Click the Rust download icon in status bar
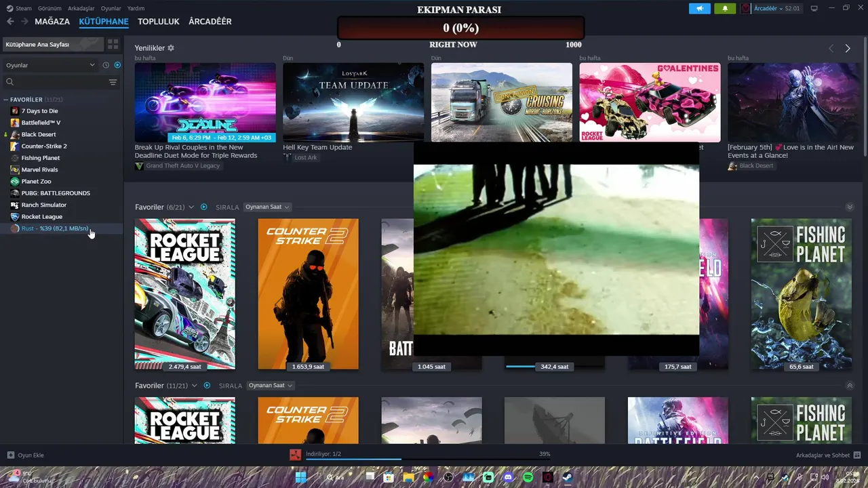This screenshot has height=488, width=868. tap(295, 455)
